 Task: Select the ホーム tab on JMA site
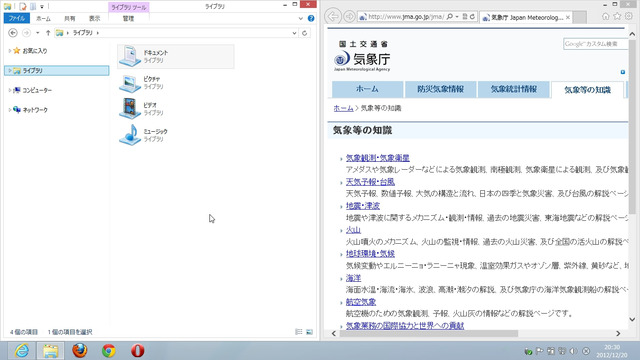[x=367, y=89]
